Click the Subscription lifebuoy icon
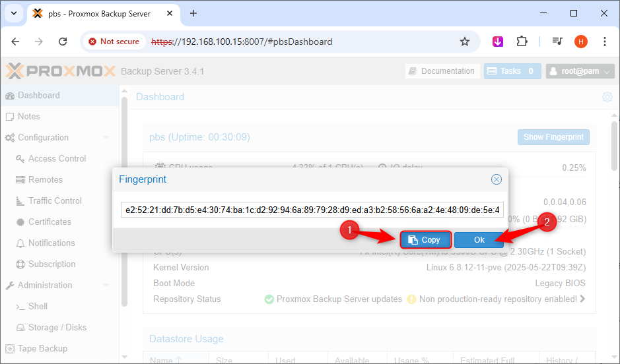Screen dimensions: 620x364 pyautogui.click(x=20, y=264)
